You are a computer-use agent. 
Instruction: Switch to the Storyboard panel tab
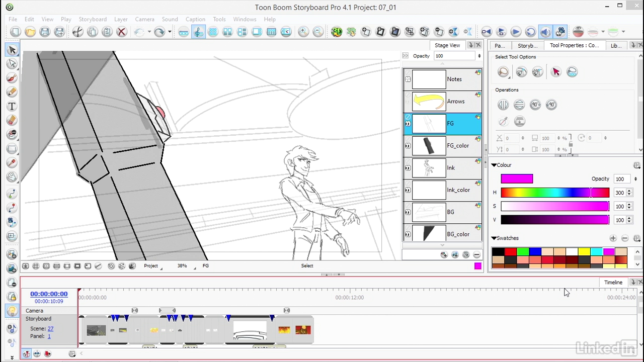(x=527, y=45)
